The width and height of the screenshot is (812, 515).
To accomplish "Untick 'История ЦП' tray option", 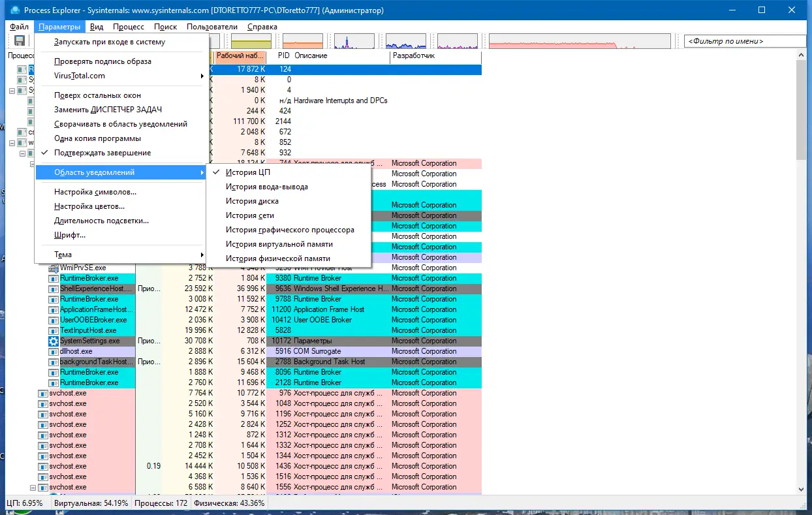I will [x=288, y=172].
